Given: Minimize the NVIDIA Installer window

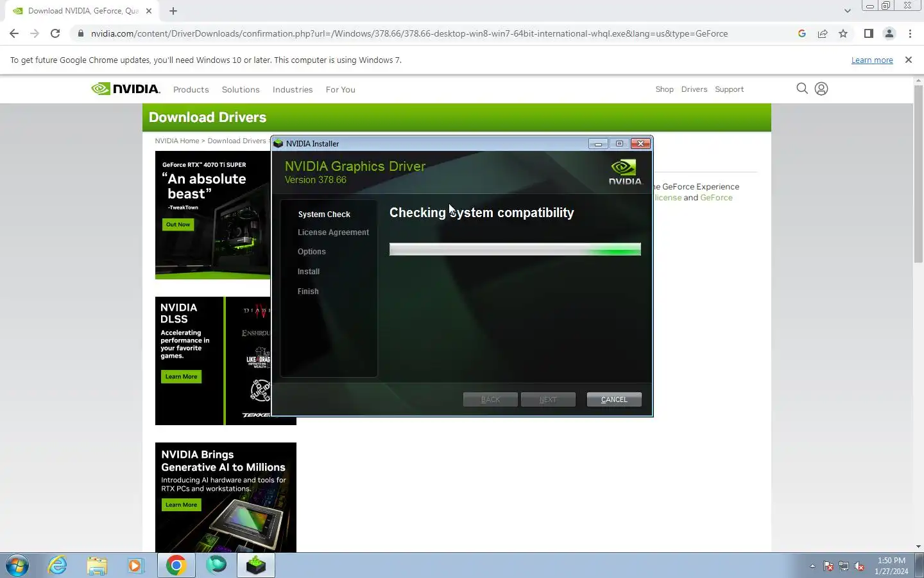Looking at the screenshot, I should coord(598,143).
